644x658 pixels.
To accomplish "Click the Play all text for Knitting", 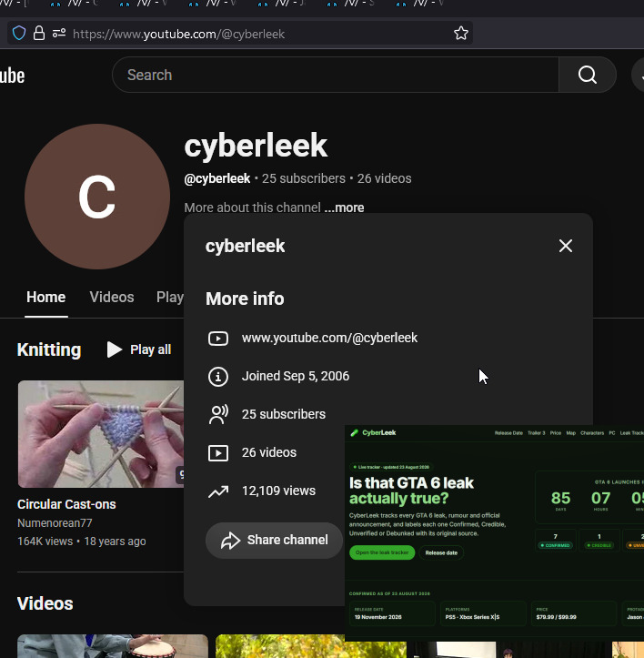I will (150, 349).
